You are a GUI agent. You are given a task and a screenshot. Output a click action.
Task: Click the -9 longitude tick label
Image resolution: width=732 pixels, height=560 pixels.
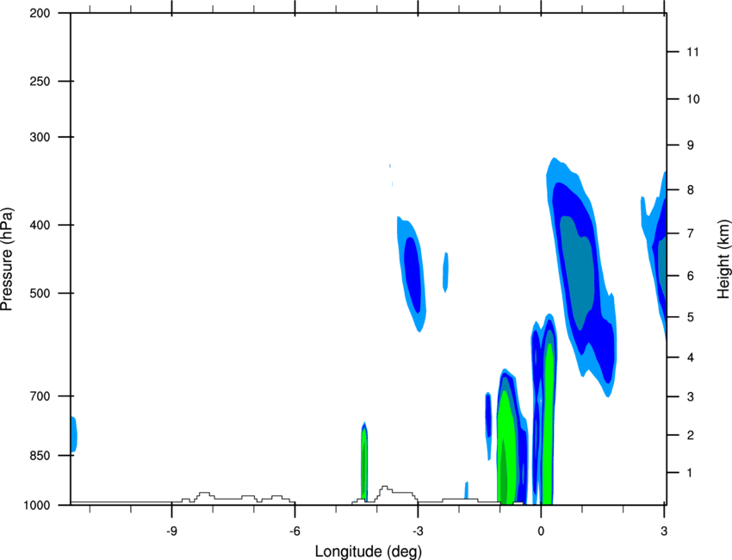[x=171, y=531]
